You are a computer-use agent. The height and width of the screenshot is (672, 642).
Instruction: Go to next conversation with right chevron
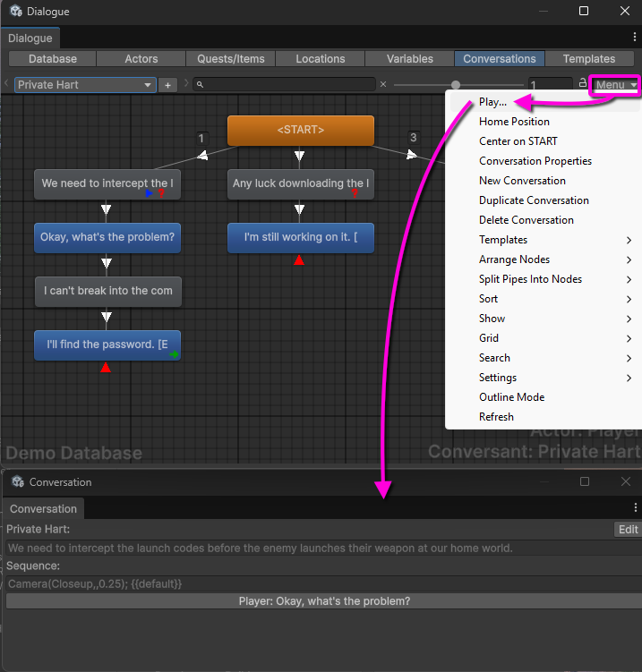click(x=186, y=83)
